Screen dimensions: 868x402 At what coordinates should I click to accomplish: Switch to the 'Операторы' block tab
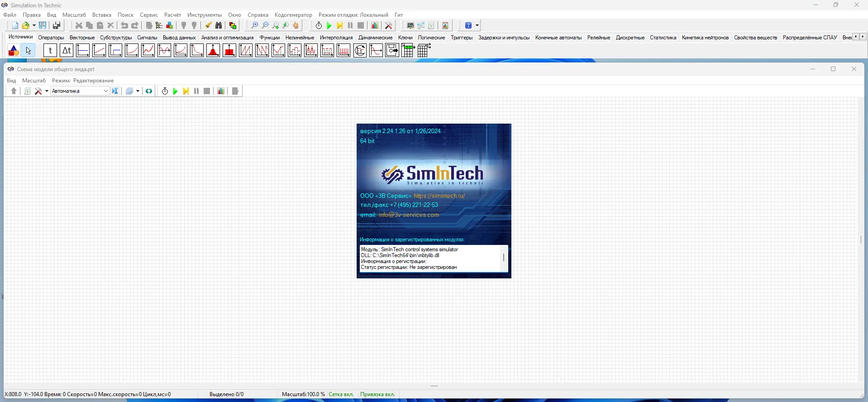coord(51,38)
